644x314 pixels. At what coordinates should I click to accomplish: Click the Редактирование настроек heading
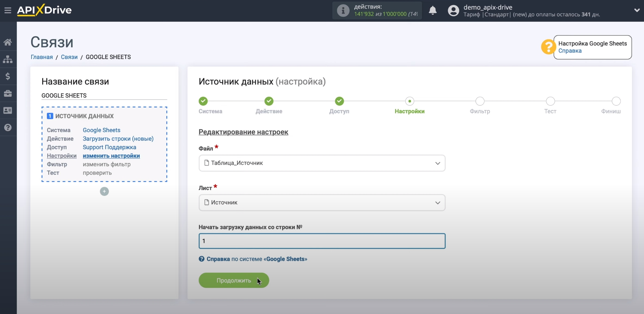click(244, 132)
